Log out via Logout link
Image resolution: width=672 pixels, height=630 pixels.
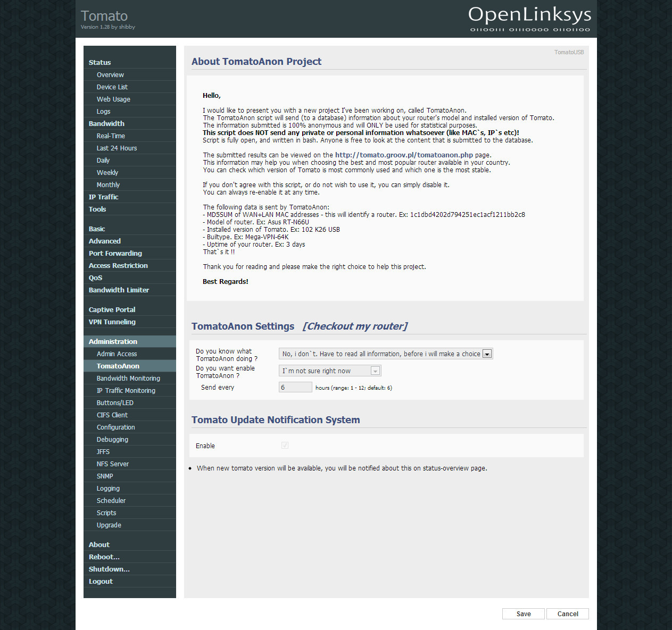pyautogui.click(x=129, y=582)
